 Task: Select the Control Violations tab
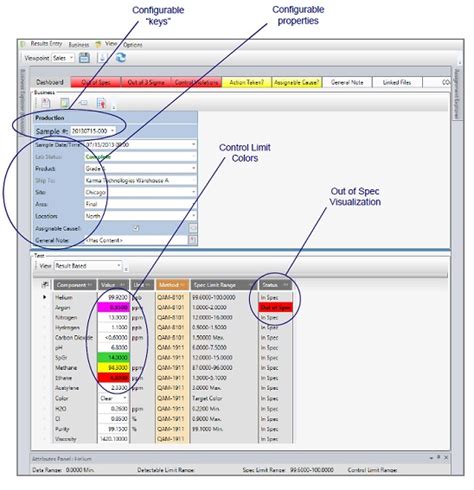[x=196, y=82]
